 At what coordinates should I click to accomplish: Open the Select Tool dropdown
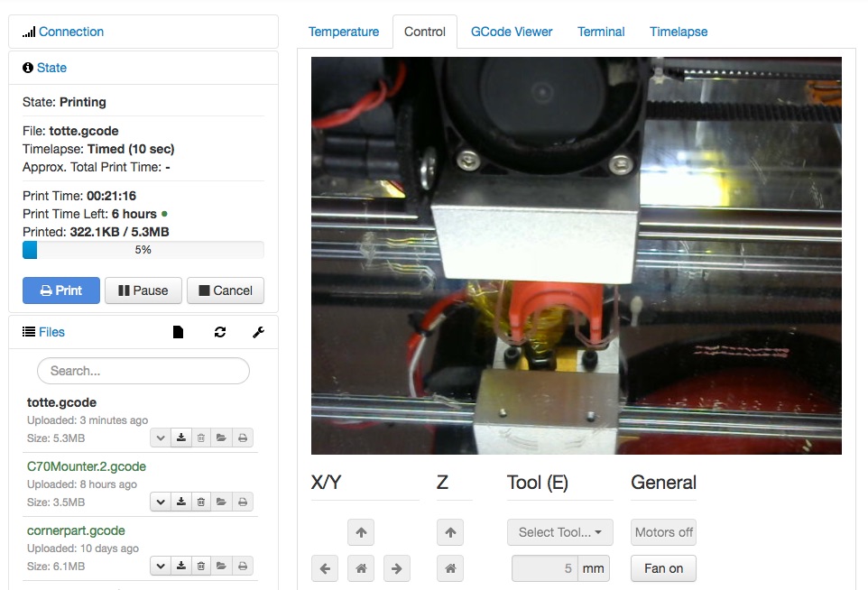[560, 532]
